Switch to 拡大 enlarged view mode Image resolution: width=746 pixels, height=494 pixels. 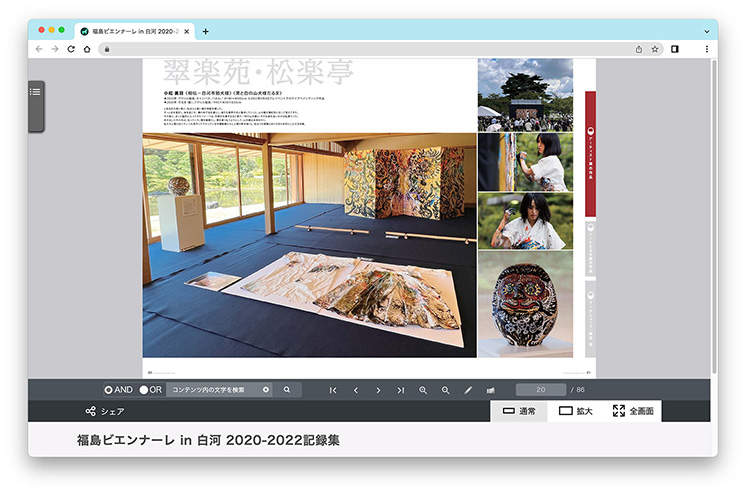[x=576, y=411]
